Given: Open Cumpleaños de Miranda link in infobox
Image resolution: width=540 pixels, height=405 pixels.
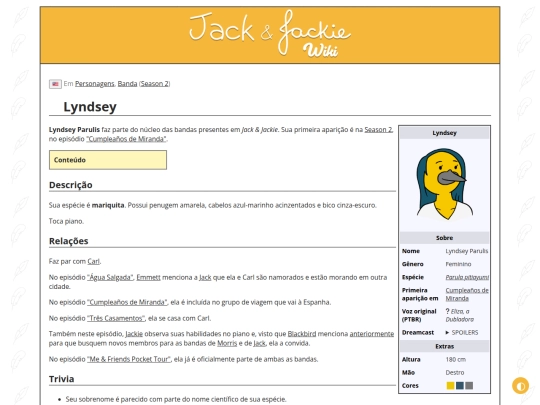Looking at the screenshot, I should [x=467, y=294].
